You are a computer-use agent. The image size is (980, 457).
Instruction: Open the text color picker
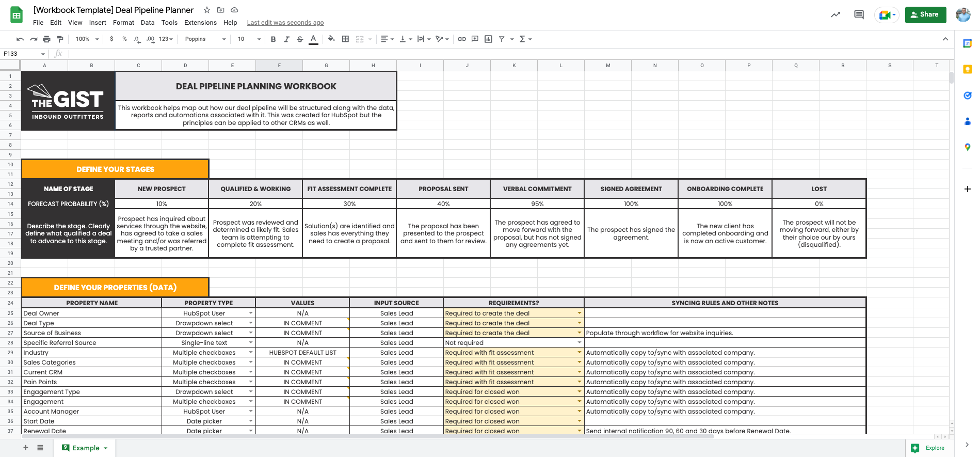(313, 39)
